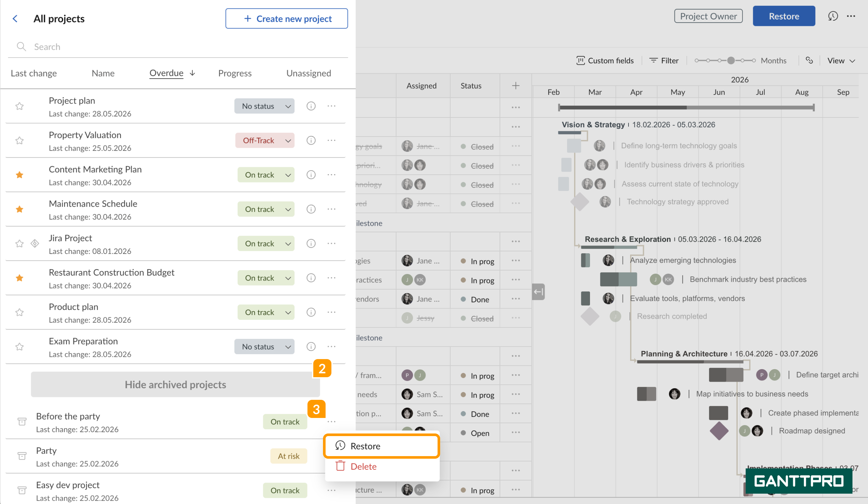Click the public link chain icon
This screenshot has width=868, height=504.
click(x=809, y=60)
